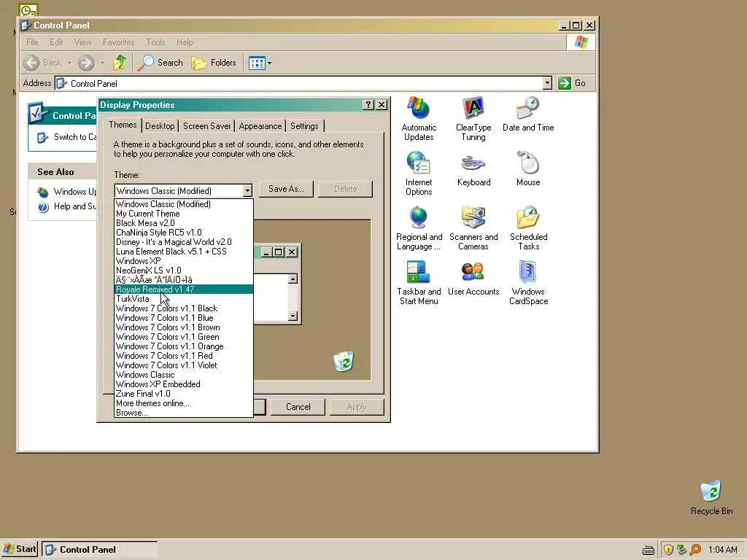Click the Search toolbar button
747x560 pixels.
(x=160, y=63)
